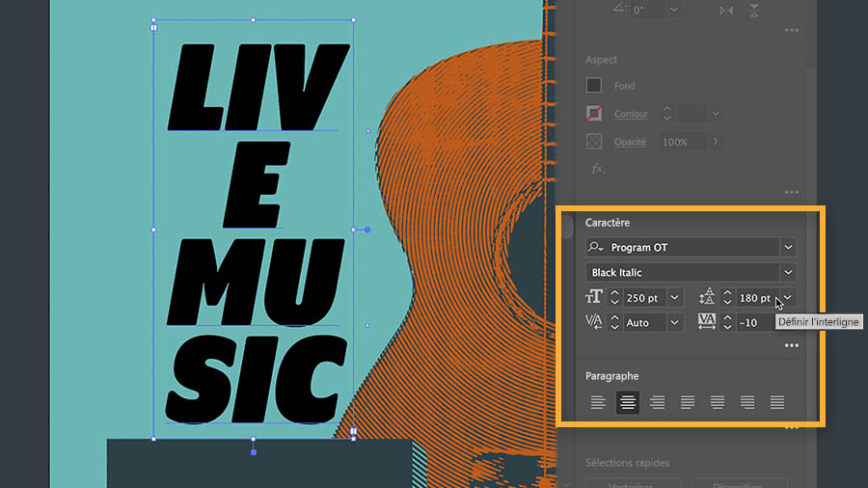
Task: Click the stroke weight stepper arrows
Action: click(667, 114)
